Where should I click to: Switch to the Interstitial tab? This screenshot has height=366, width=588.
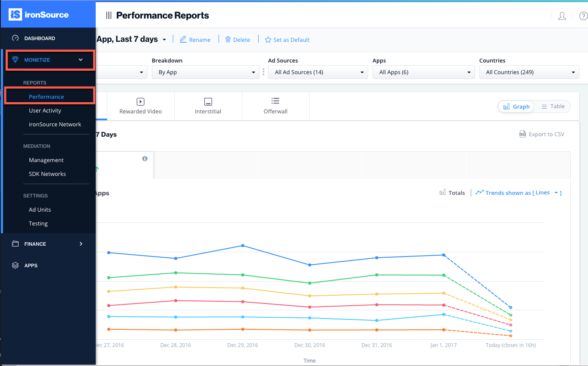pos(208,106)
